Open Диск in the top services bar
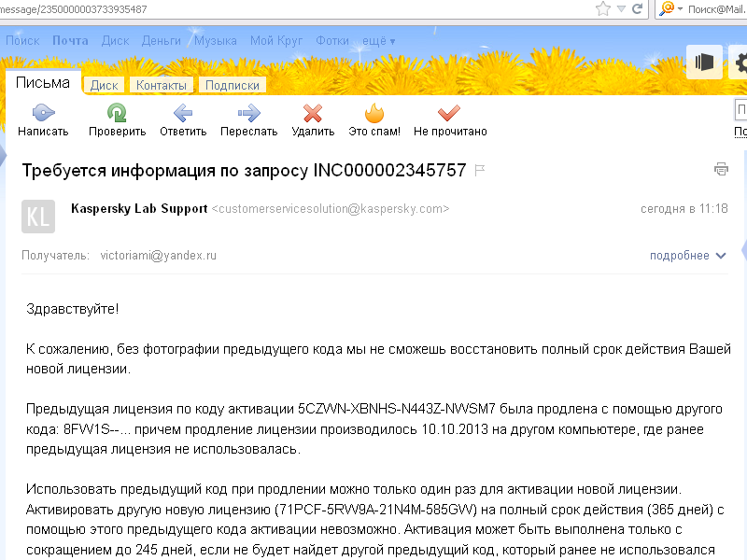 (115, 41)
